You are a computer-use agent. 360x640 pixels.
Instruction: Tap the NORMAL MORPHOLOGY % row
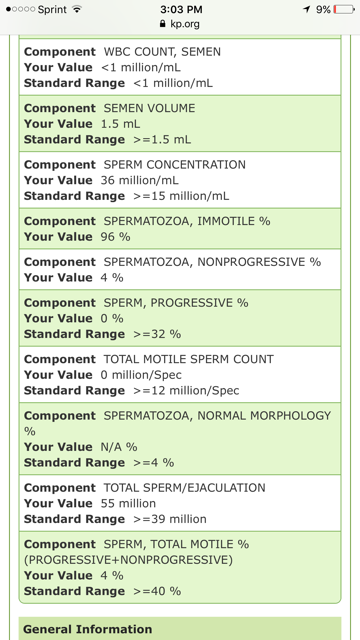point(180,439)
